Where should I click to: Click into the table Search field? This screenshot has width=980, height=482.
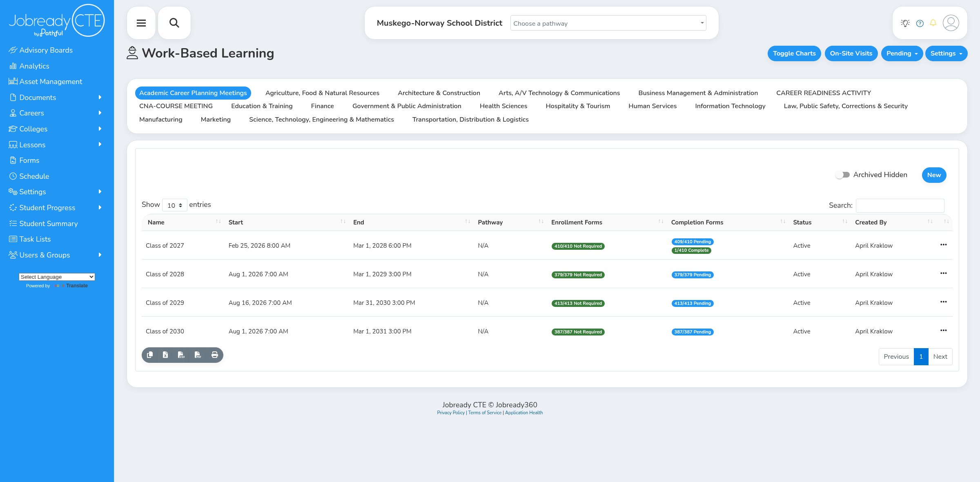pos(900,205)
